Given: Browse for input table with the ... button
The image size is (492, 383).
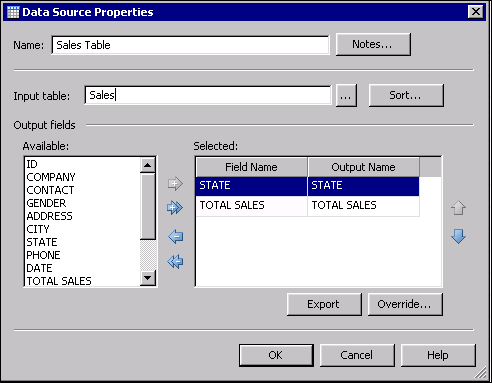Looking at the screenshot, I should 346,95.
